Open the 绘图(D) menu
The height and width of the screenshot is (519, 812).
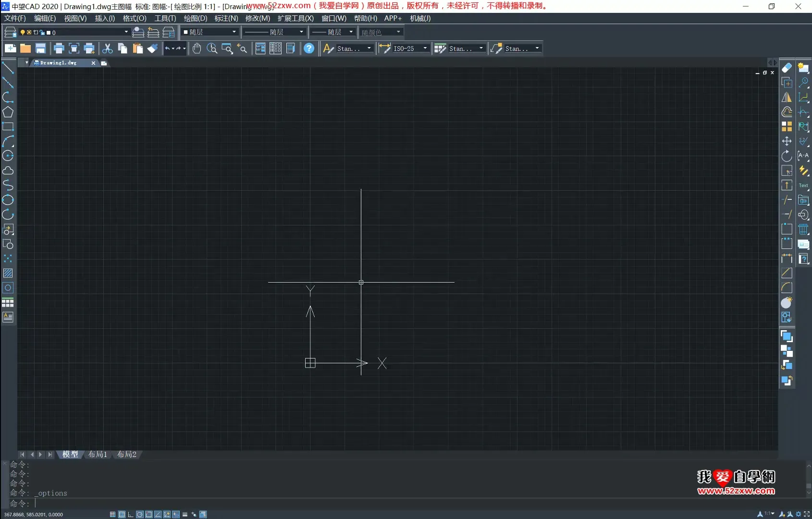[195, 18]
